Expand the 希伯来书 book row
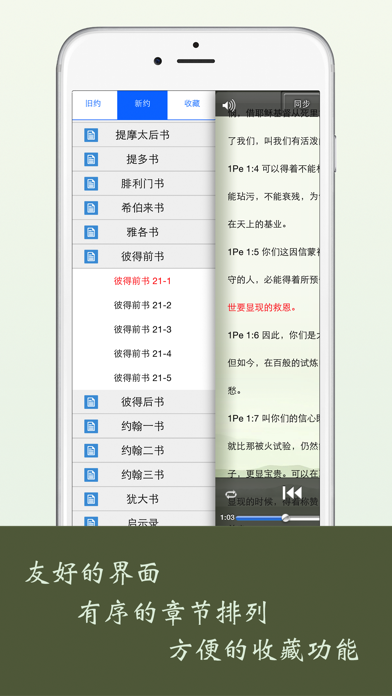 pos(144,208)
